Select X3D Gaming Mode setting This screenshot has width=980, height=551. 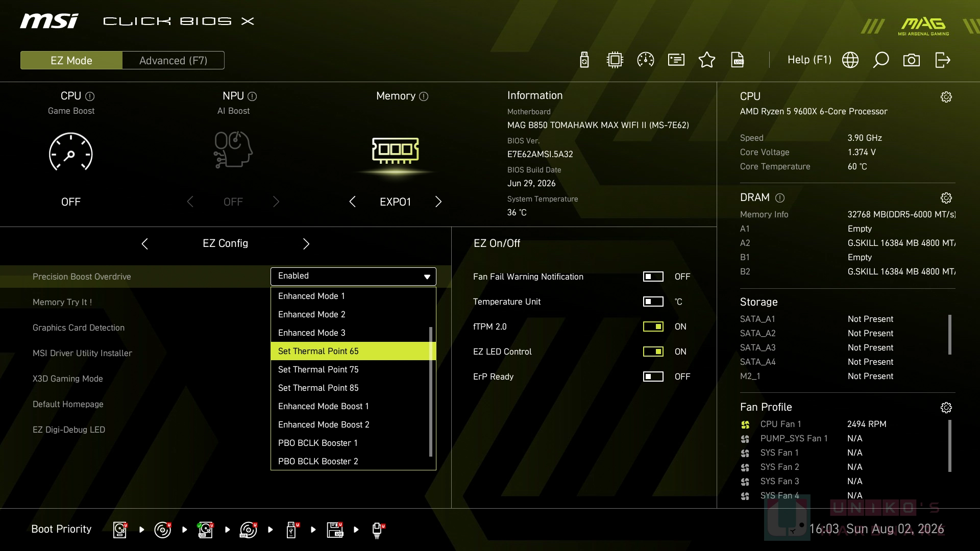click(x=68, y=379)
